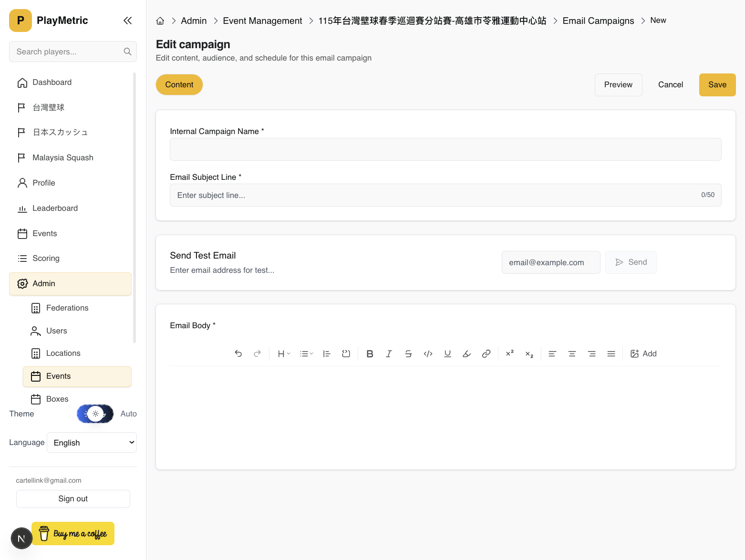Screen dimensions: 745x560
Task: Click the redo icon in editor toolbar
Action: coord(257,353)
